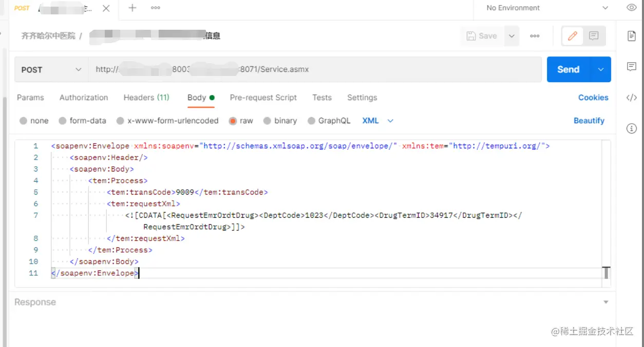Switch to the Params tab
644x347 pixels.
(30, 98)
